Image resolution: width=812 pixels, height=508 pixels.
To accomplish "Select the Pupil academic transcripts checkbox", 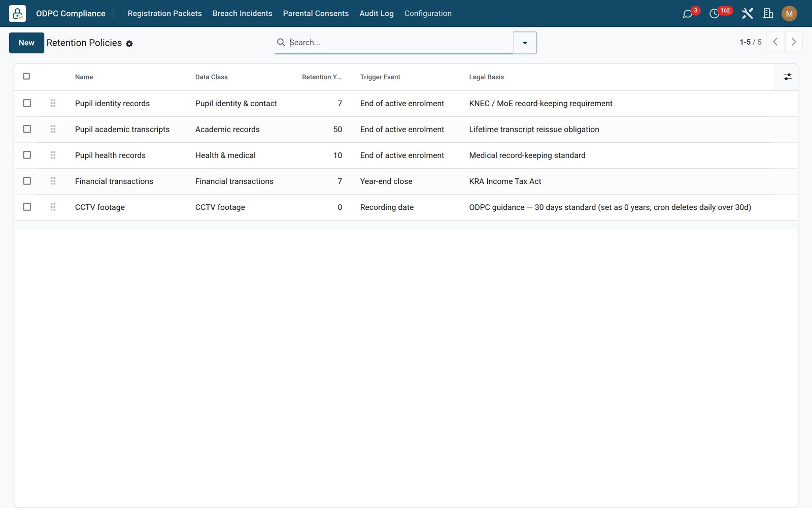I will click(x=27, y=129).
